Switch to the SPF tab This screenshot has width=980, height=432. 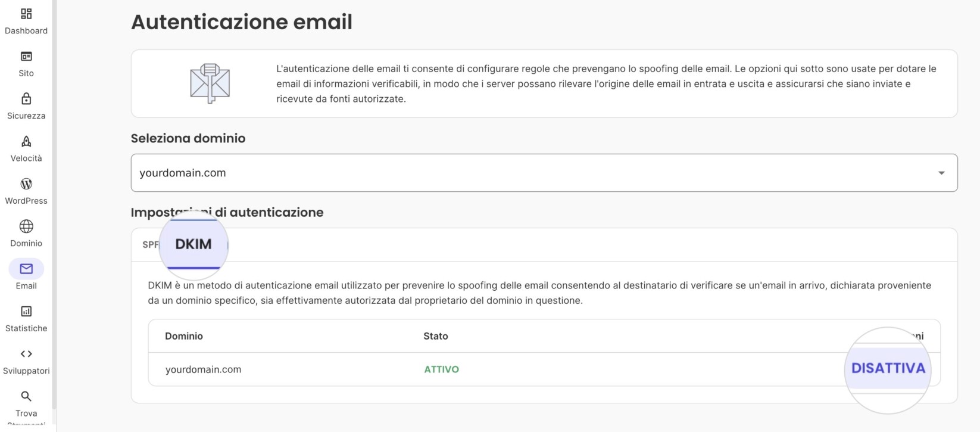151,244
